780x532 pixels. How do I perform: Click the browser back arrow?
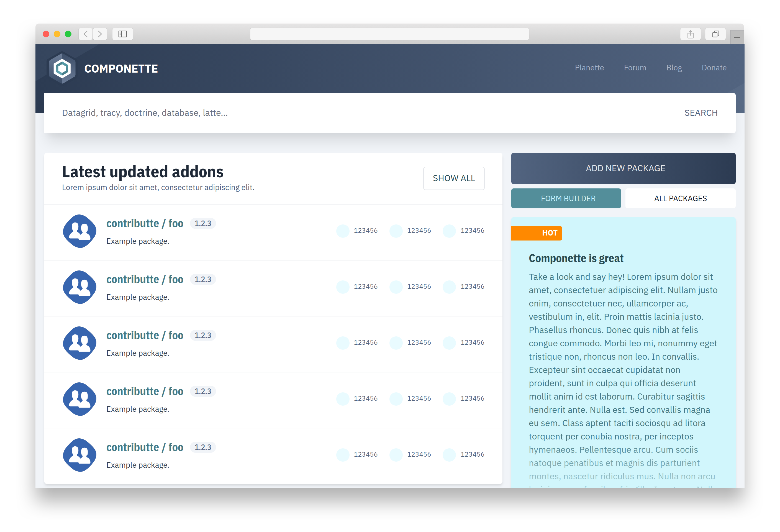pyautogui.click(x=86, y=34)
